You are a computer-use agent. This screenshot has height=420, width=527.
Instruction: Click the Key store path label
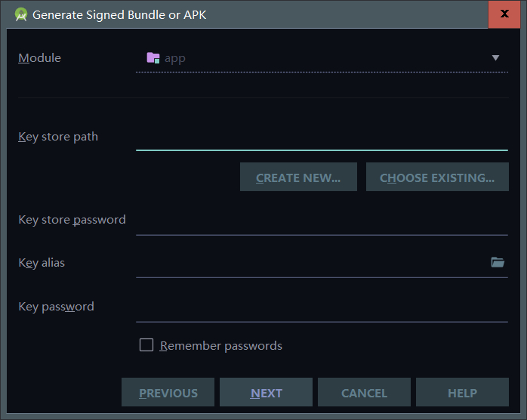[58, 137]
